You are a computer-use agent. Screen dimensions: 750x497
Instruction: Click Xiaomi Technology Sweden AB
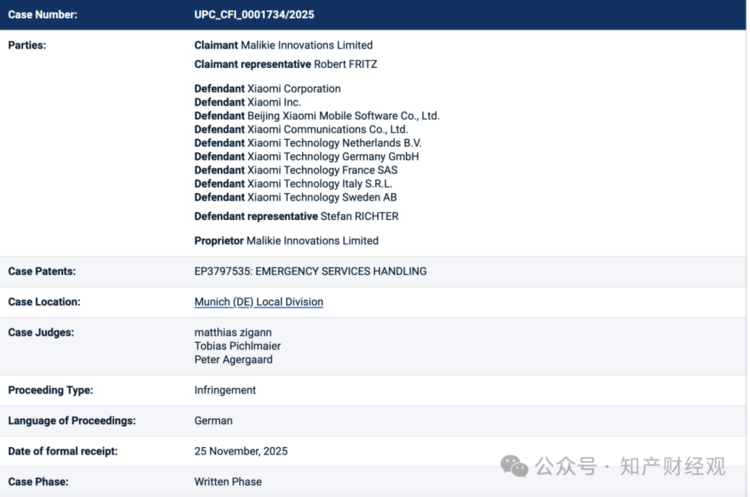[322, 197]
